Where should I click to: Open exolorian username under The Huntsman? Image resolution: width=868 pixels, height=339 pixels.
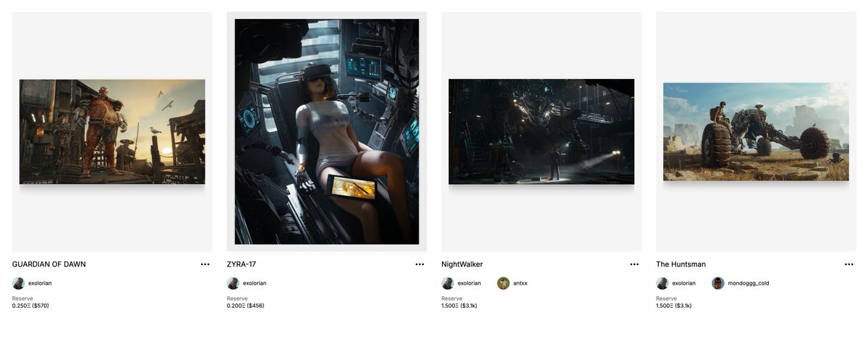[684, 283]
